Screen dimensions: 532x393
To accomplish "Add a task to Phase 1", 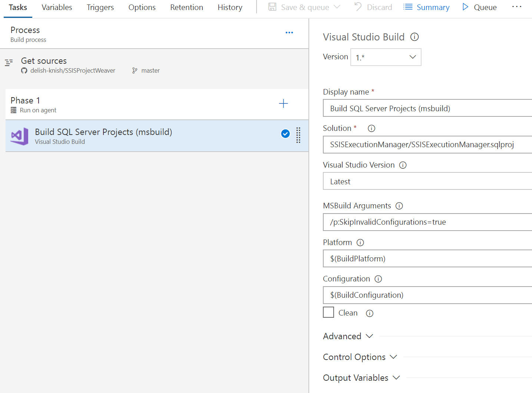I will pyautogui.click(x=283, y=103).
